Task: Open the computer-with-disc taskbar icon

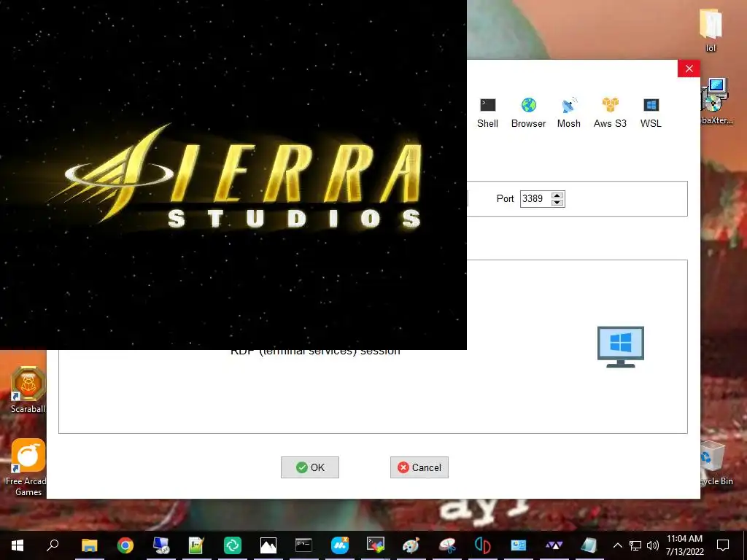Action: [161, 545]
